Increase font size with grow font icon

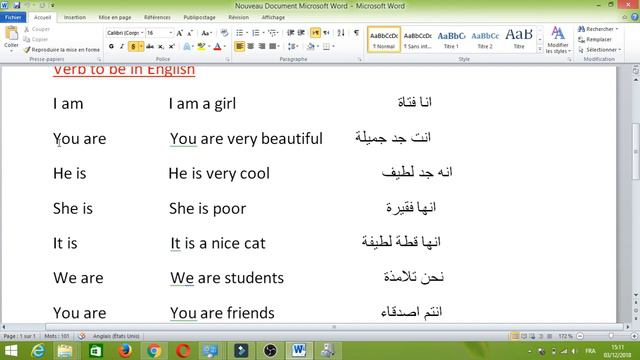[x=180, y=33]
